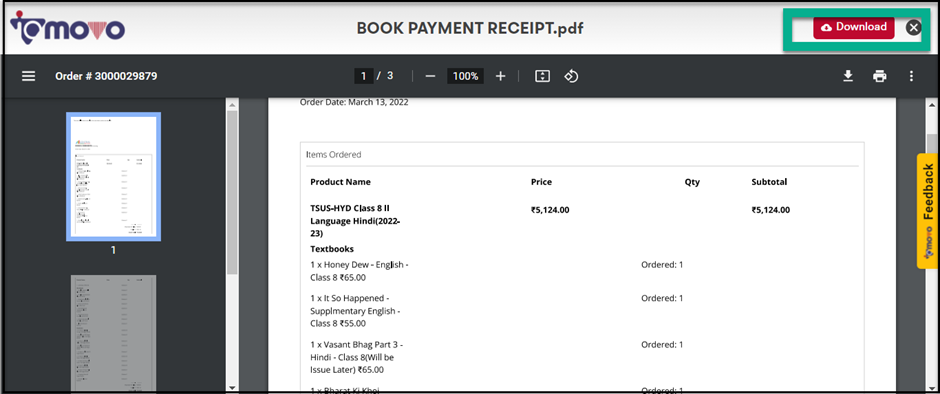940x394 pixels.
Task: Click the document scrollbar up arrow
Action: click(x=932, y=105)
